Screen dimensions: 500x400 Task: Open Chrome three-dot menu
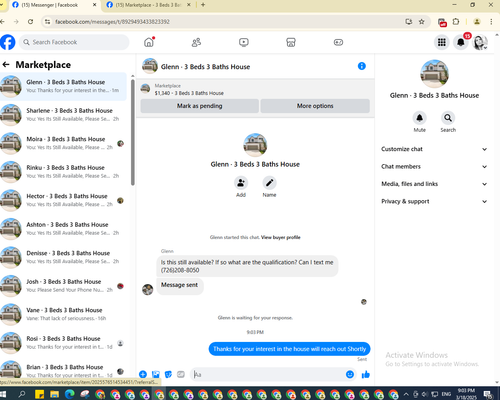(x=491, y=22)
